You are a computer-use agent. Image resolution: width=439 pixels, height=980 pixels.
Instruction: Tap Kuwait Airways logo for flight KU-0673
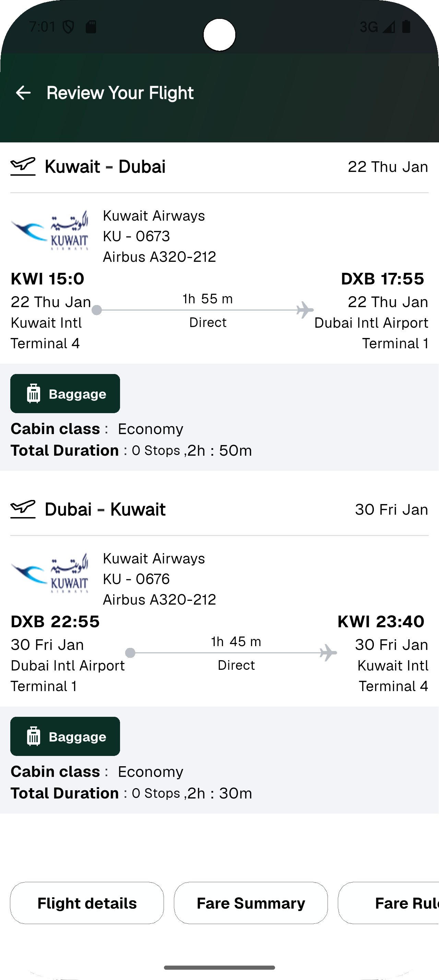point(50,231)
